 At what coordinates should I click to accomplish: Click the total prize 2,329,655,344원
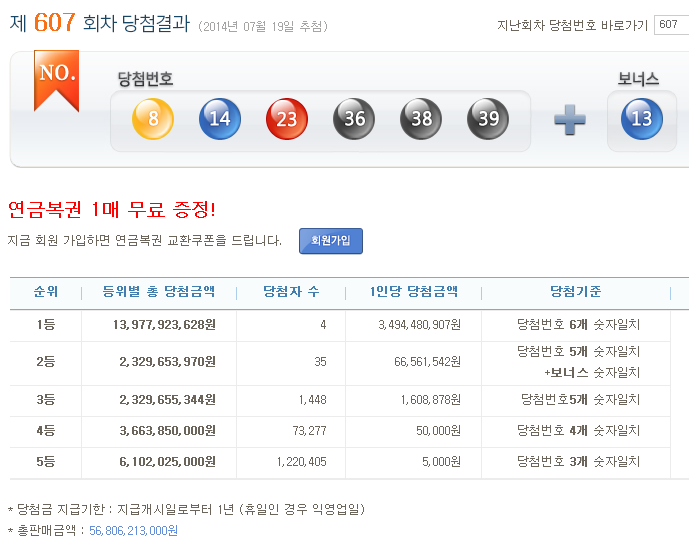coord(167,399)
